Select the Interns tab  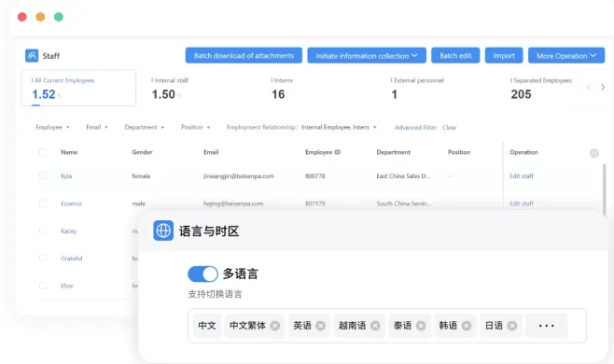(x=283, y=88)
